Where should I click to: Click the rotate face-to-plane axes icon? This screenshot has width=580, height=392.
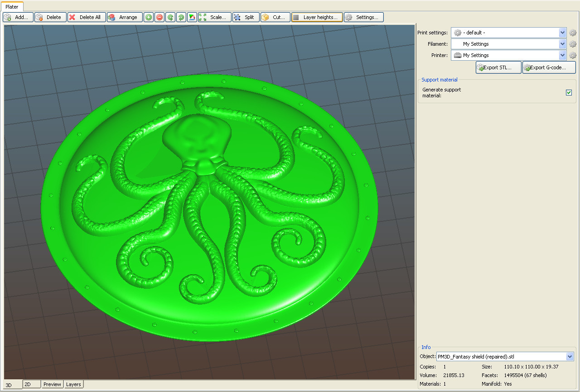(x=192, y=17)
